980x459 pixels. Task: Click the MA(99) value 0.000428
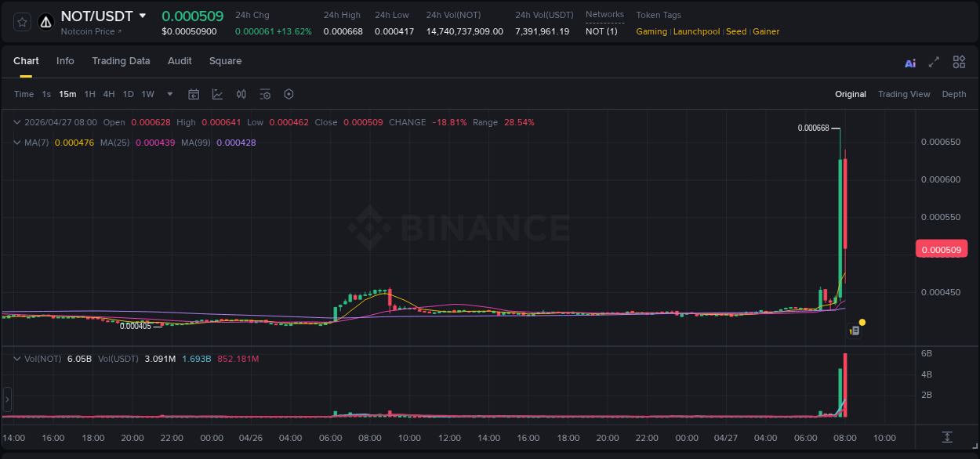point(236,143)
